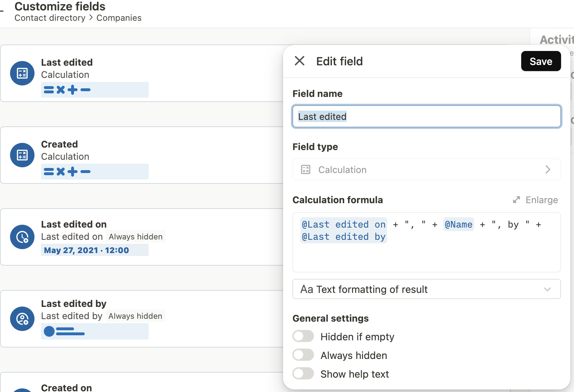The height and width of the screenshot is (392, 574).
Task: Click Companies breadcrumb link
Action: pos(119,18)
